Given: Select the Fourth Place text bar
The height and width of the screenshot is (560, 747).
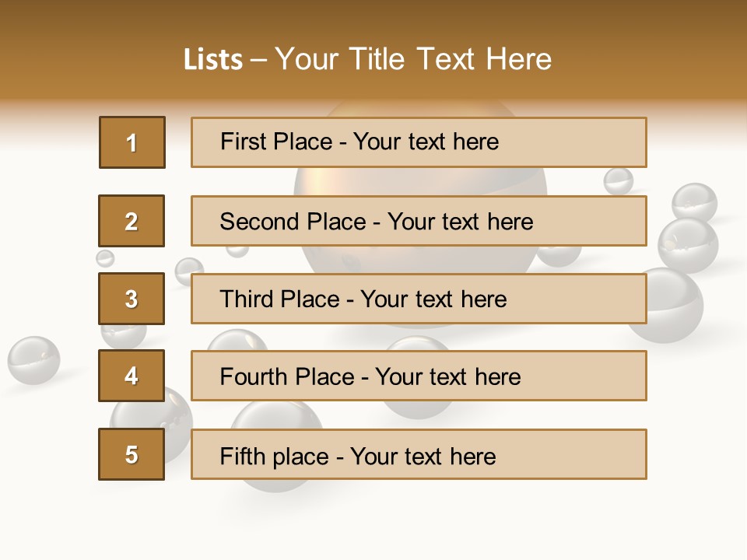Looking at the screenshot, I should pos(419,376).
